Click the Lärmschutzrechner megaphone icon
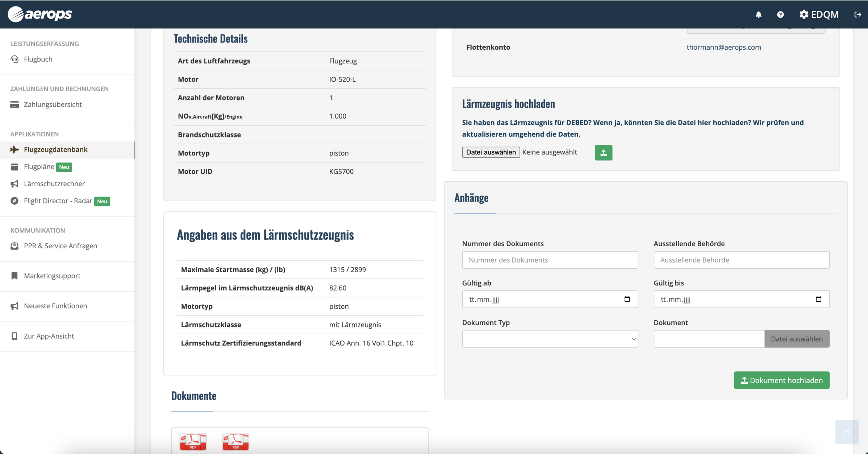The height and width of the screenshot is (454, 868). pyautogui.click(x=14, y=184)
